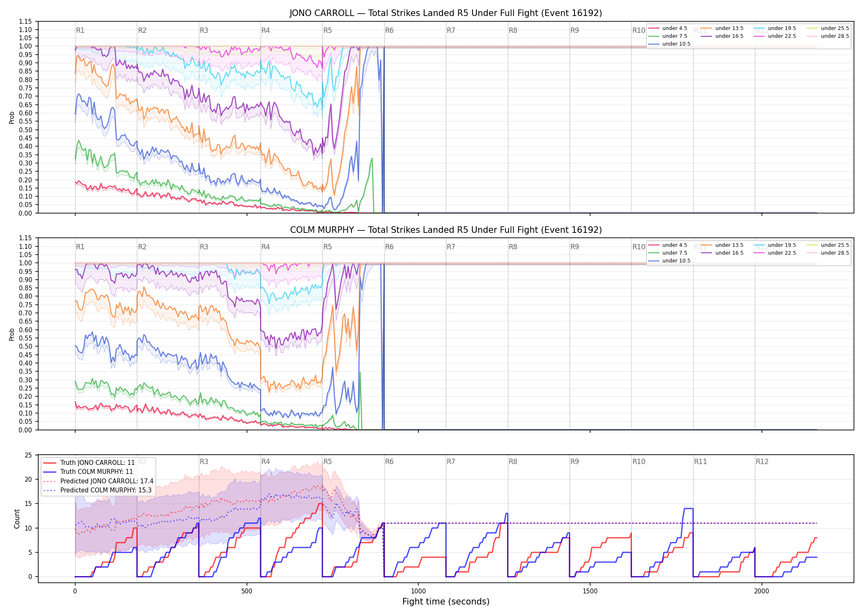The height and width of the screenshot is (616, 863).
Task: Select 'Predicted COLM MURPHY: 15.3' legend entry
Action: 97,490
